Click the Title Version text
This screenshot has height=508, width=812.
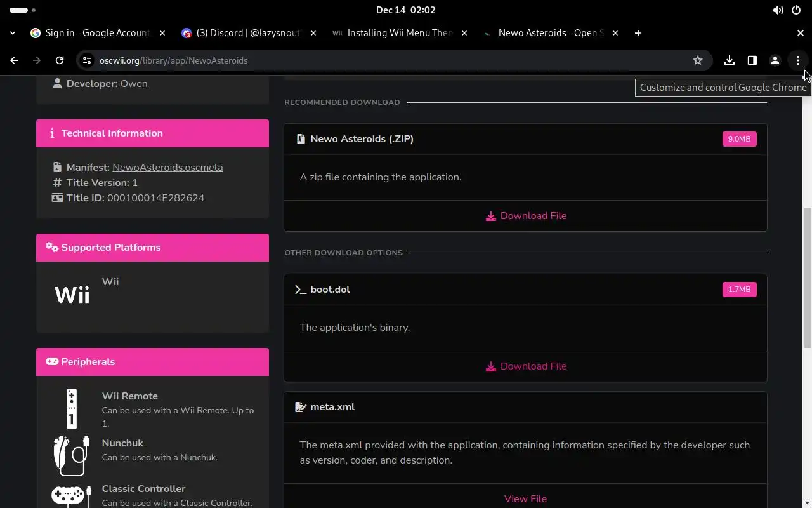coord(102,183)
